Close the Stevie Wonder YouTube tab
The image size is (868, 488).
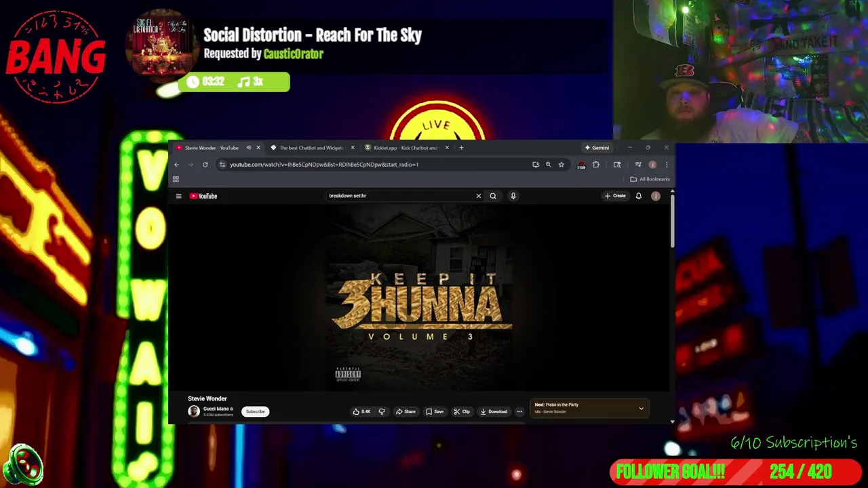(258, 148)
